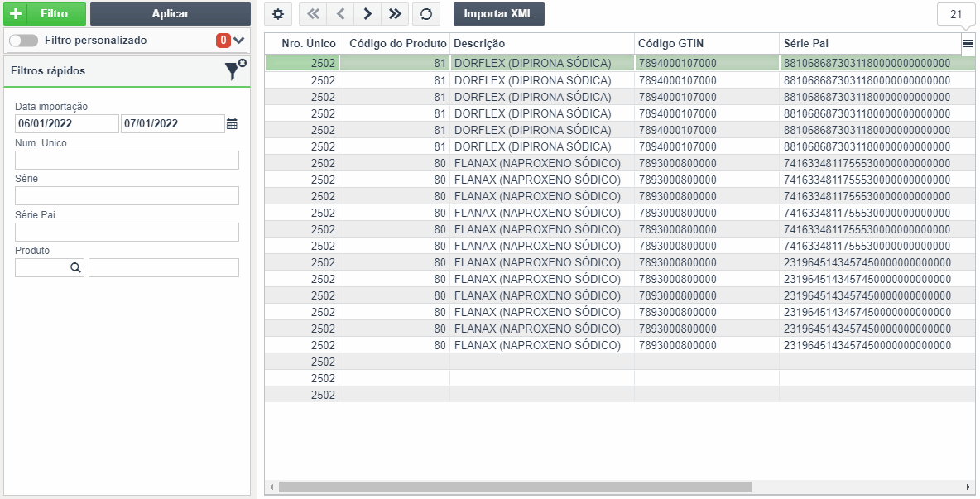
Task: Click the start date field 06/01/2022
Action: point(67,123)
